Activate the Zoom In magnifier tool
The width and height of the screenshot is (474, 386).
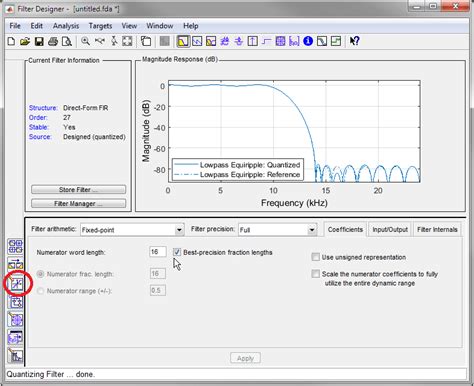[x=86, y=41]
